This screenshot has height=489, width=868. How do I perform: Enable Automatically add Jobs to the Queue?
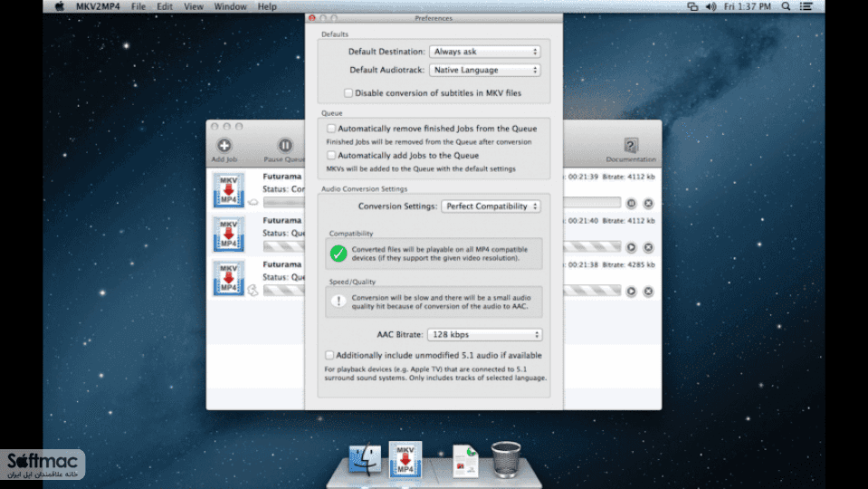(331, 156)
